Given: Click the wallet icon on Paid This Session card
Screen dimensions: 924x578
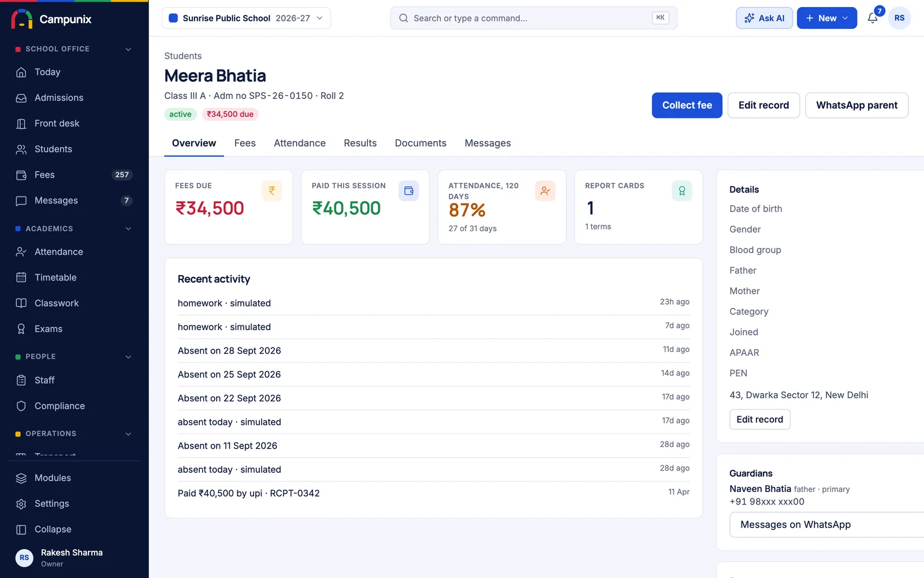Looking at the screenshot, I should (x=409, y=191).
